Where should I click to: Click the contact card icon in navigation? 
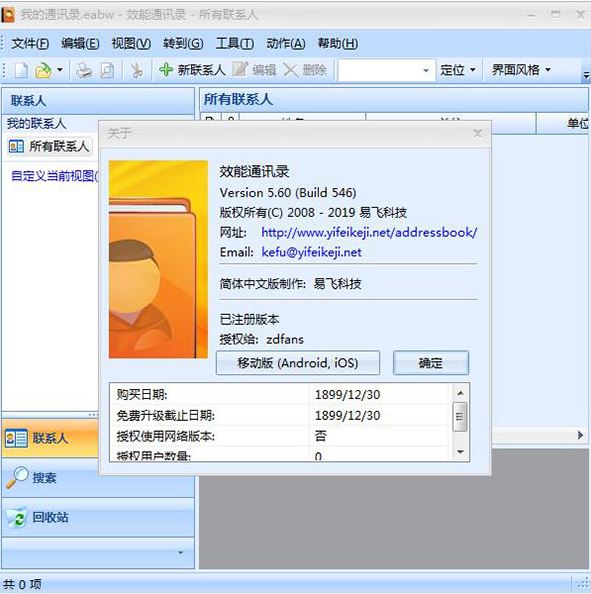tap(16, 438)
